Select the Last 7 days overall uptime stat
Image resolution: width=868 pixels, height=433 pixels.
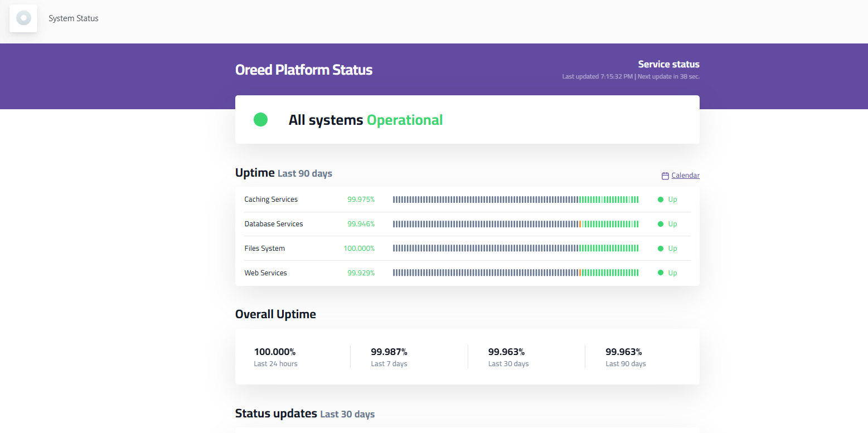coord(389,357)
